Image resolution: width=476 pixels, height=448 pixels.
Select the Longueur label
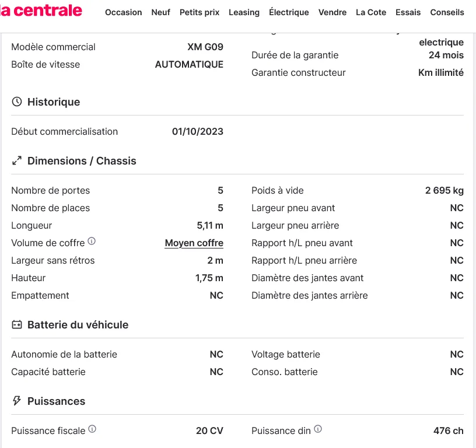click(x=32, y=226)
